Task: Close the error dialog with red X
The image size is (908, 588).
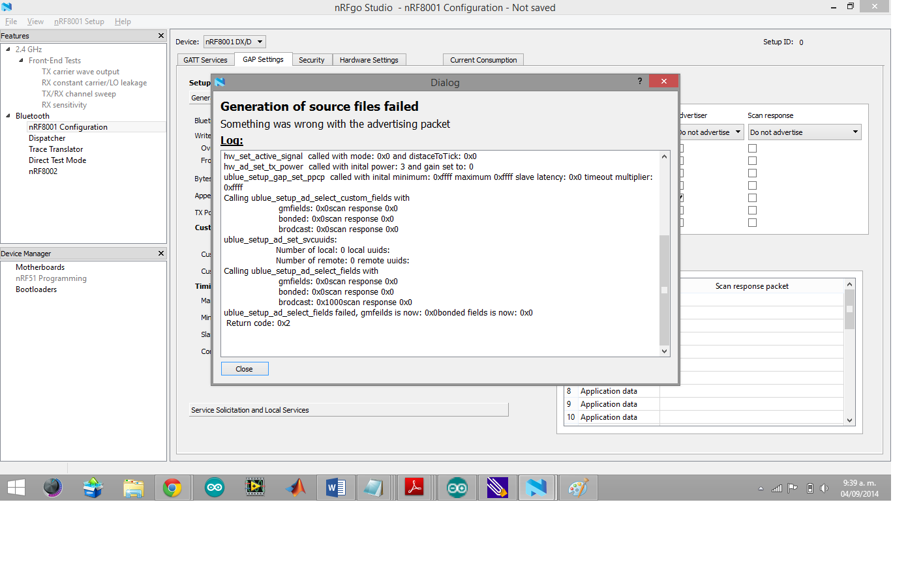Action: [663, 81]
